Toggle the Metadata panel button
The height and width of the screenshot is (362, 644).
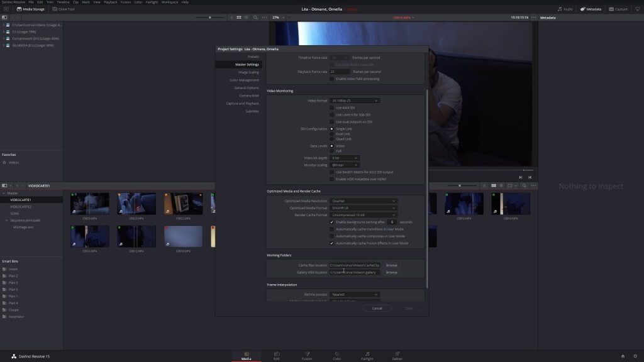click(x=591, y=9)
